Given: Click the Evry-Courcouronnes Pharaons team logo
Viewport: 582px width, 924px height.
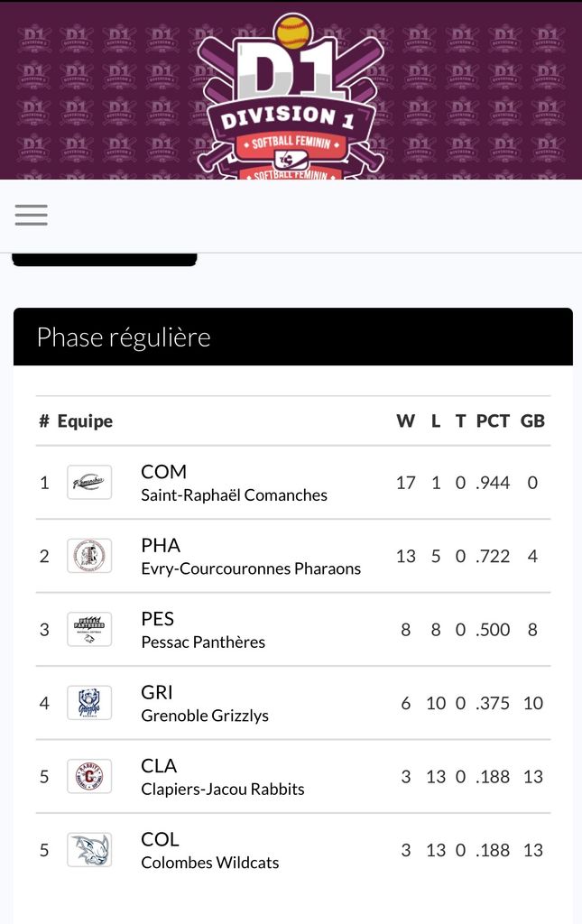Looking at the screenshot, I should tap(89, 556).
